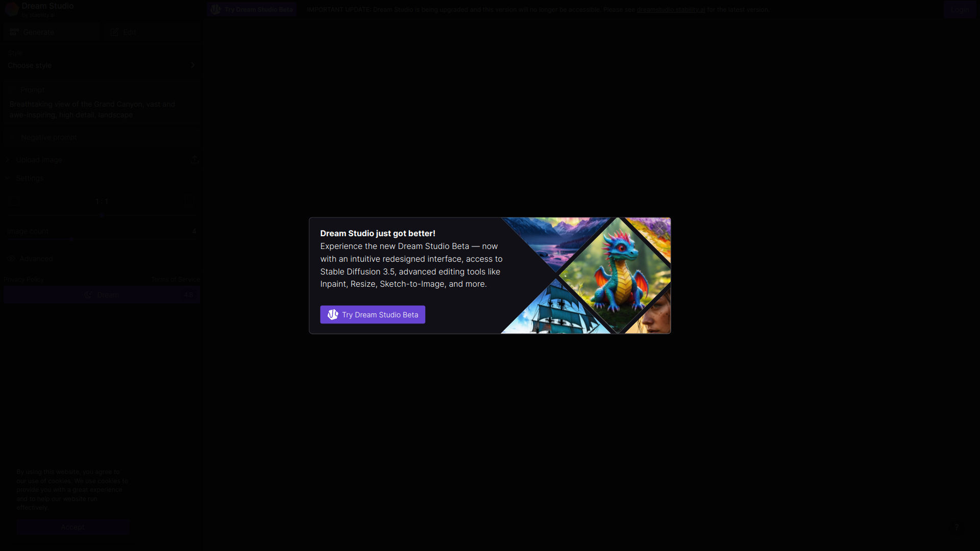The width and height of the screenshot is (980, 551).
Task: Click the upload icon beside Upload image
Action: pos(194,159)
